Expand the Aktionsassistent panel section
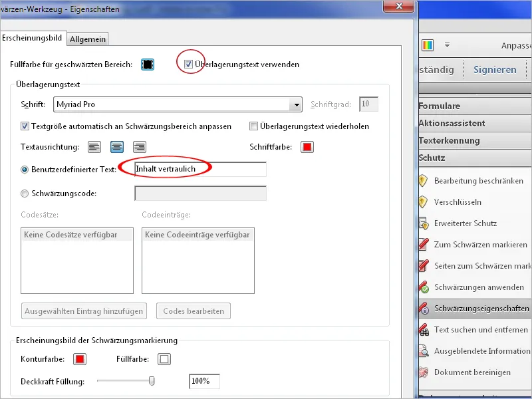 [475, 123]
